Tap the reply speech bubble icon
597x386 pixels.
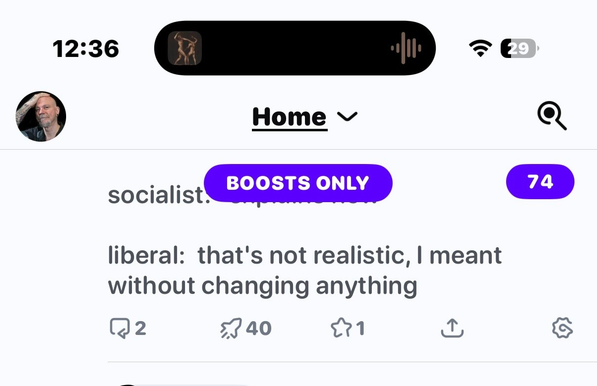(120, 328)
